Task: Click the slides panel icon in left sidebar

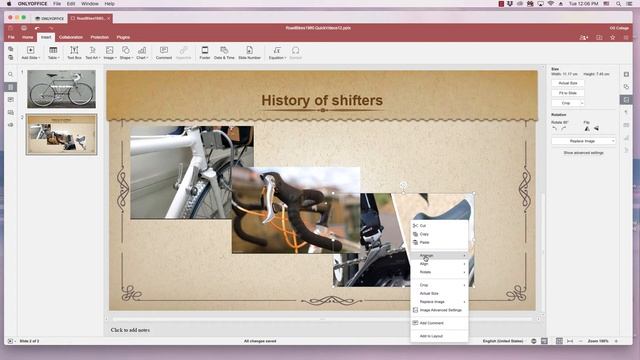Action: pos(11,87)
